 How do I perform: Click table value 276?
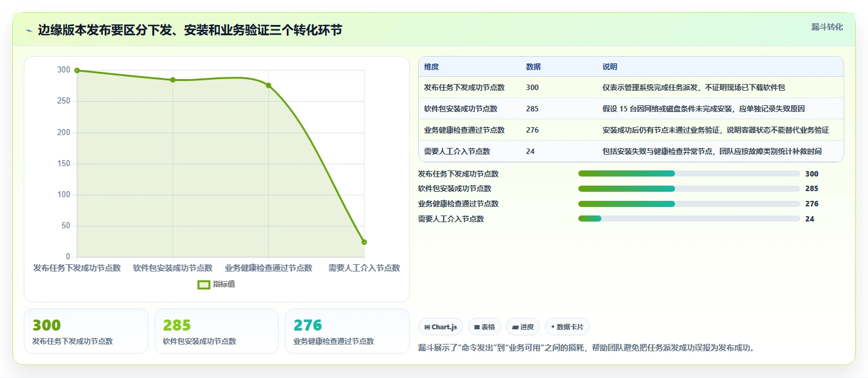(532, 130)
